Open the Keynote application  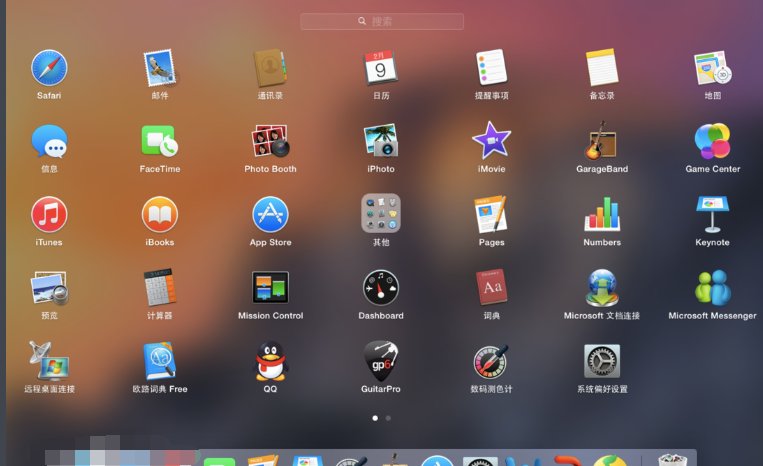click(x=712, y=214)
